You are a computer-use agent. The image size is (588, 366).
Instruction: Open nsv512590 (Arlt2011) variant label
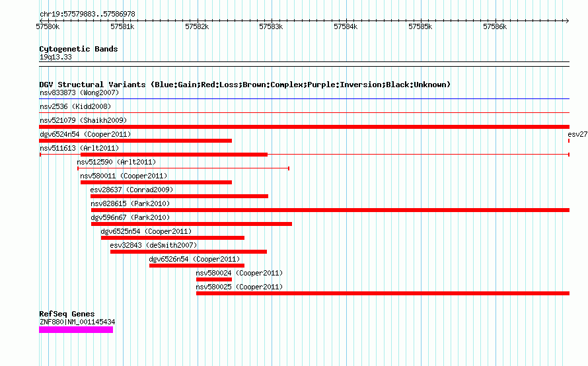tap(116, 162)
